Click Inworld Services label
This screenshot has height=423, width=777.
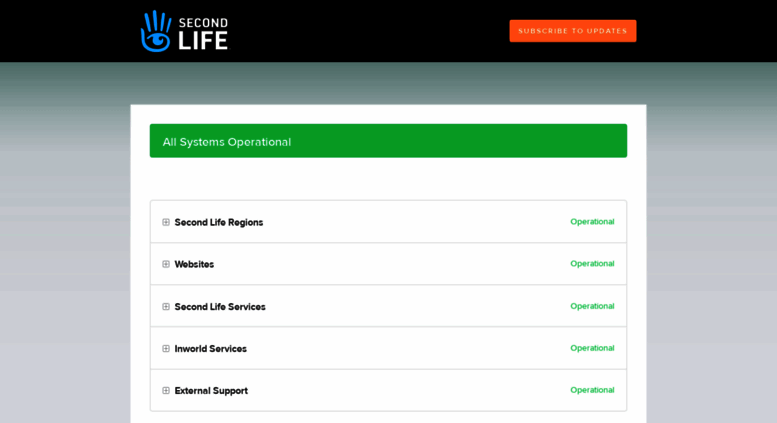point(211,349)
